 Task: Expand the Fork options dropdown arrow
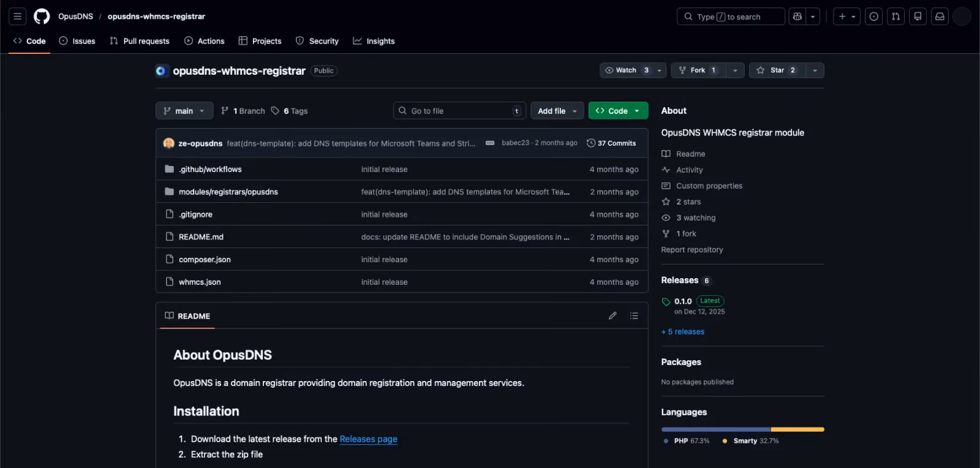tap(735, 70)
